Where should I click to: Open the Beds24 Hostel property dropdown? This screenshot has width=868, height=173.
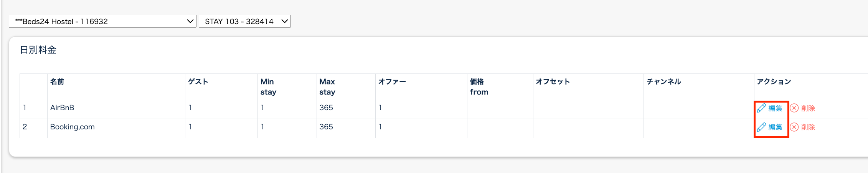click(x=102, y=21)
